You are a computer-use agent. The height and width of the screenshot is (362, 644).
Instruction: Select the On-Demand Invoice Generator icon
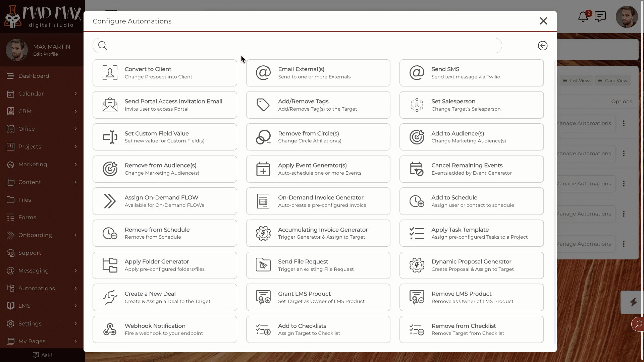tap(263, 201)
